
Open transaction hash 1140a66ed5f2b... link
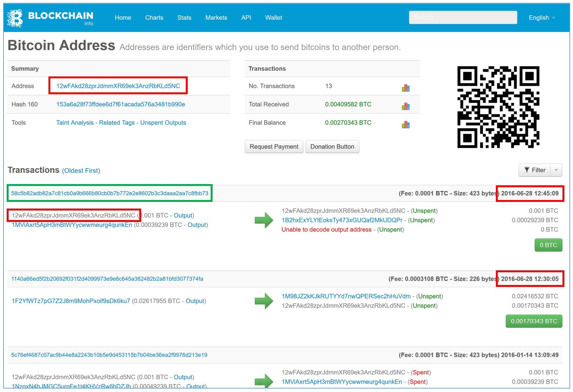tap(107, 279)
